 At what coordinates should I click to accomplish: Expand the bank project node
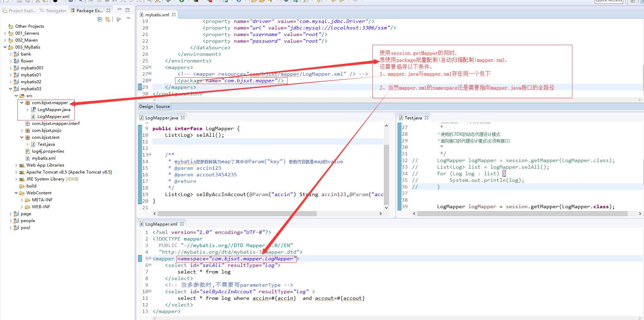[10, 54]
